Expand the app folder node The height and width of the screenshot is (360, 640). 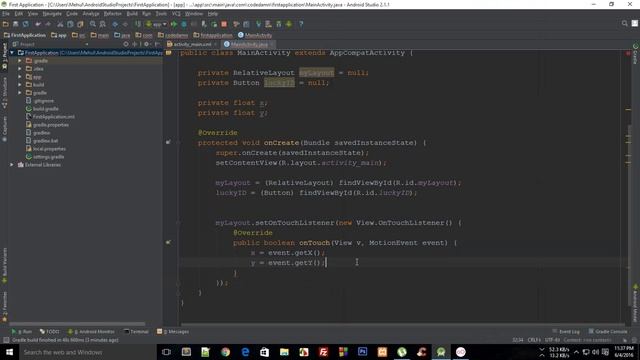20,77
